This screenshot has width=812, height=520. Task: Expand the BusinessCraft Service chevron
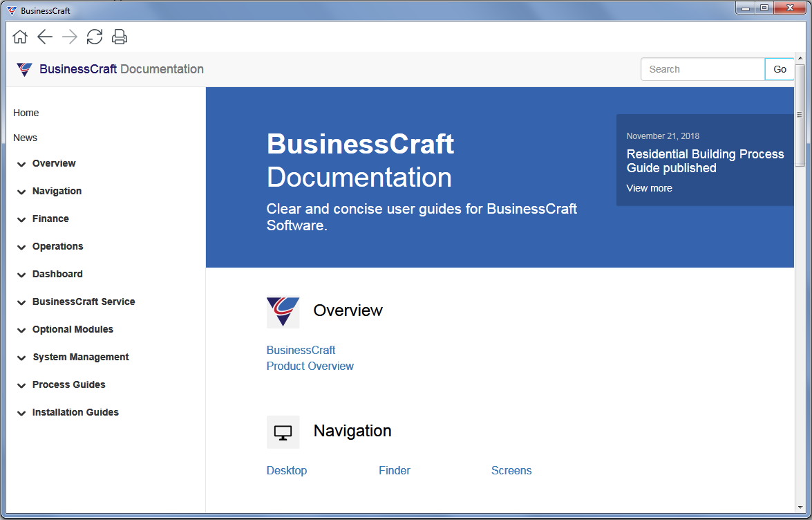tap(21, 302)
